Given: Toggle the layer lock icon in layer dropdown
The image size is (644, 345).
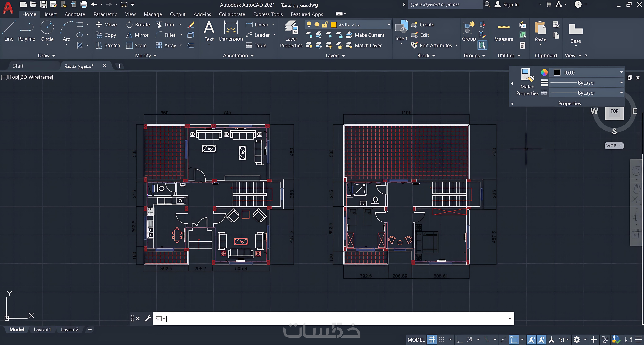Looking at the screenshot, I should coord(325,25).
